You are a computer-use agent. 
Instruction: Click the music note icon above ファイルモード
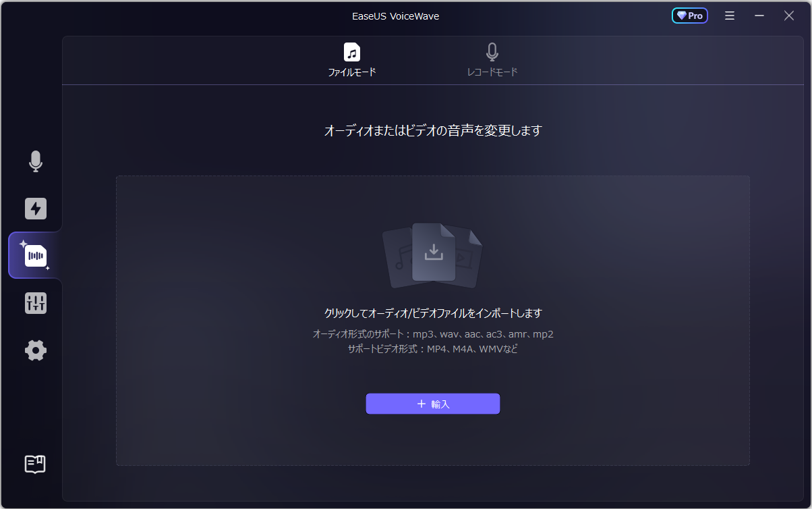pos(351,51)
